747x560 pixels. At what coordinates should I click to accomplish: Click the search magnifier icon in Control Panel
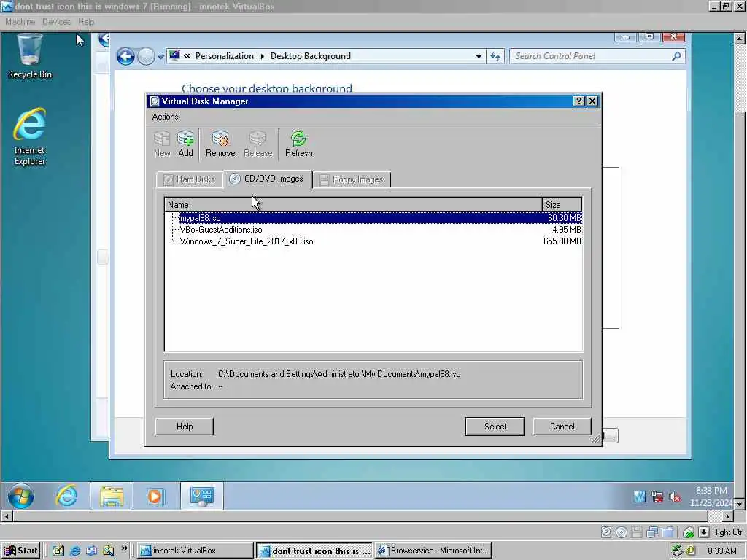[676, 57]
